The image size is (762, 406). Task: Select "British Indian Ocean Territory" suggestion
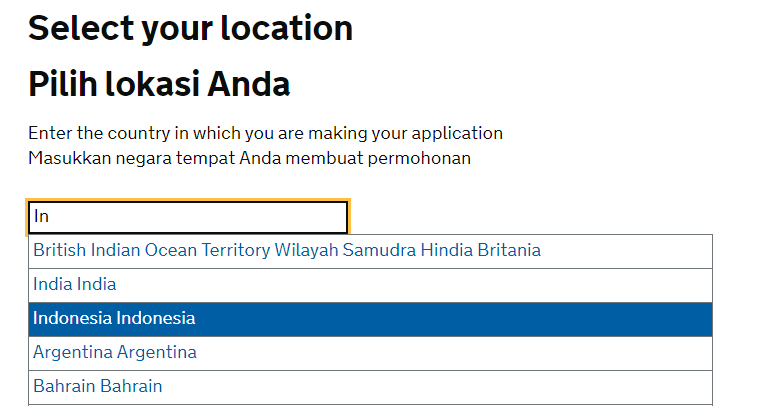click(x=150, y=250)
